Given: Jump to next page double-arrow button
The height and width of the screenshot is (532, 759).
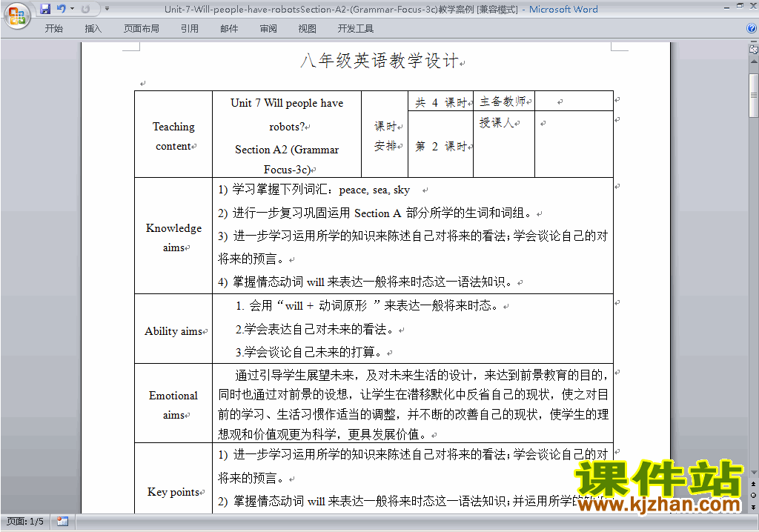Looking at the screenshot, I should click(753, 507).
